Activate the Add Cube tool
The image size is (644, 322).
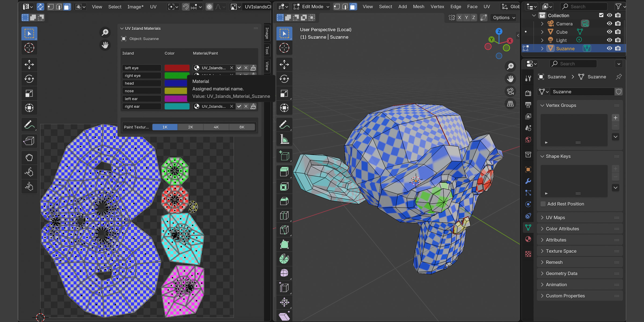click(284, 156)
